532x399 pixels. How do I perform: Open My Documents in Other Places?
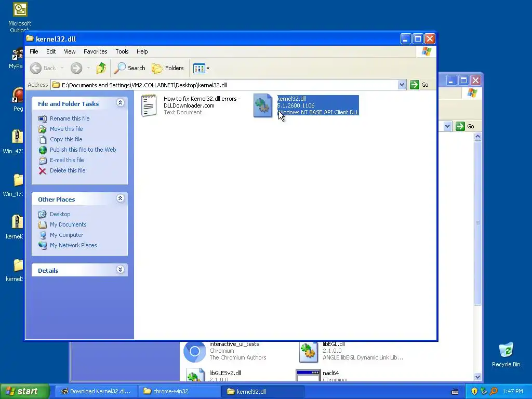(68, 224)
